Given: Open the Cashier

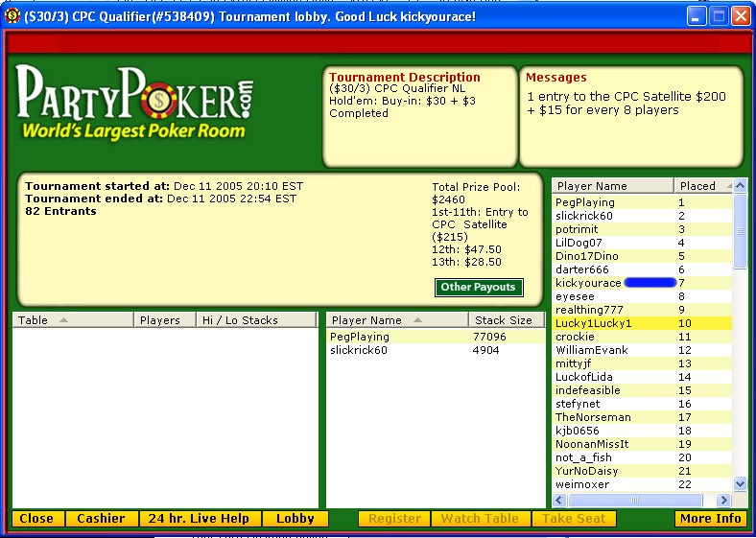Looking at the screenshot, I should pos(101,519).
